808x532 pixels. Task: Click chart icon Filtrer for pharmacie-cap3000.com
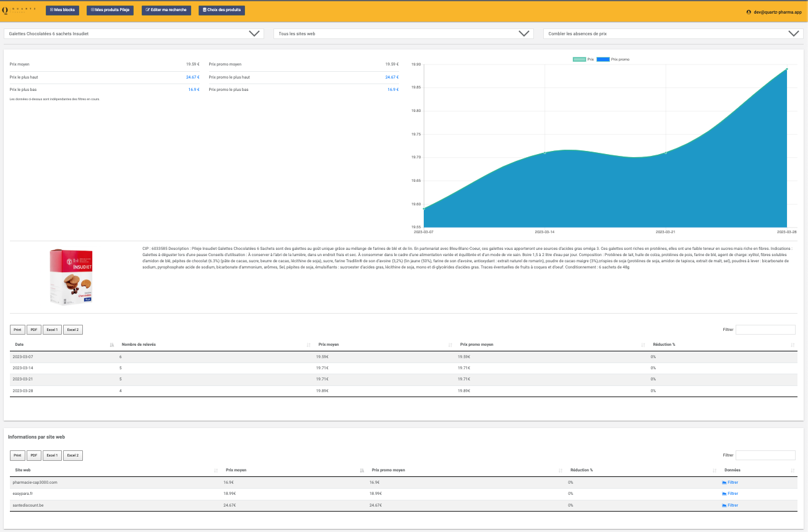pos(730,483)
